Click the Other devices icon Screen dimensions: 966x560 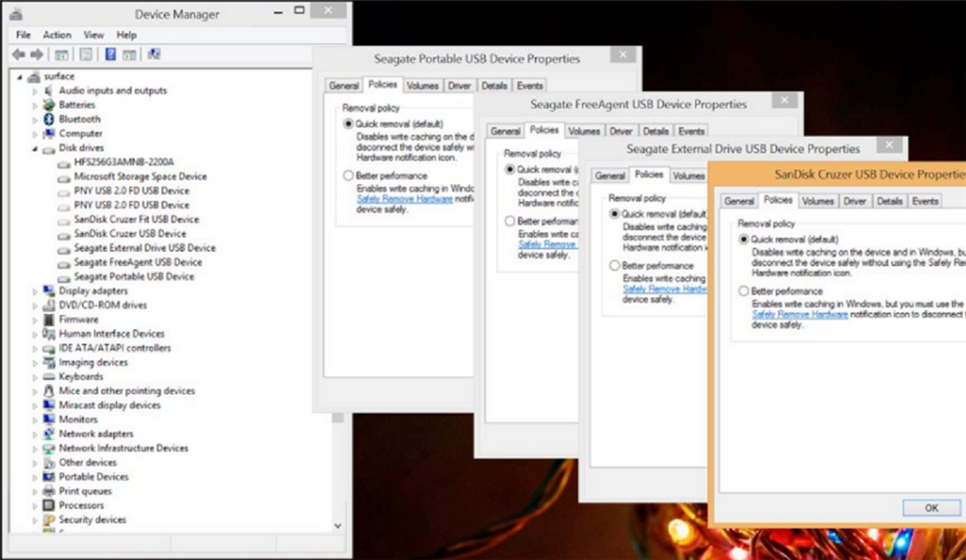pos(49,463)
